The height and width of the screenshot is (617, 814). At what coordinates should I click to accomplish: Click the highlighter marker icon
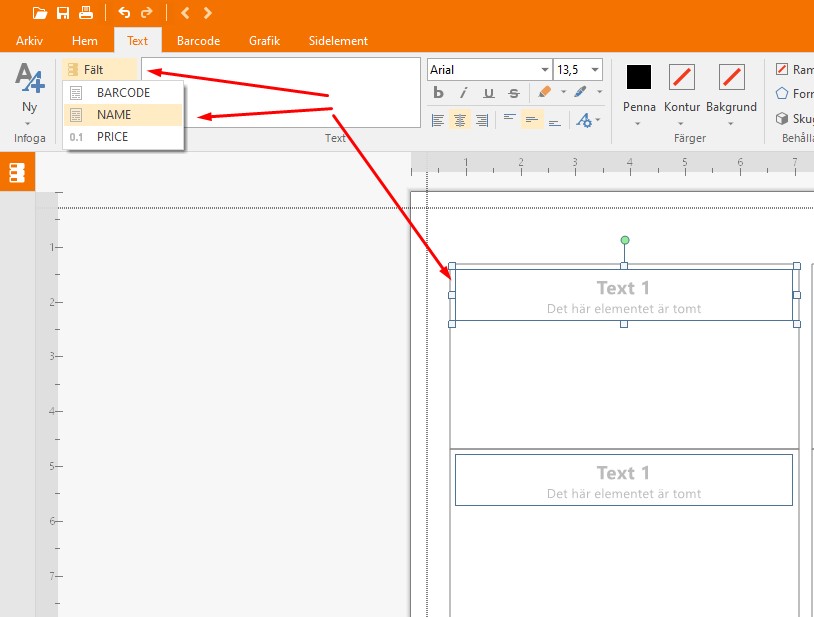pos(544,93)
